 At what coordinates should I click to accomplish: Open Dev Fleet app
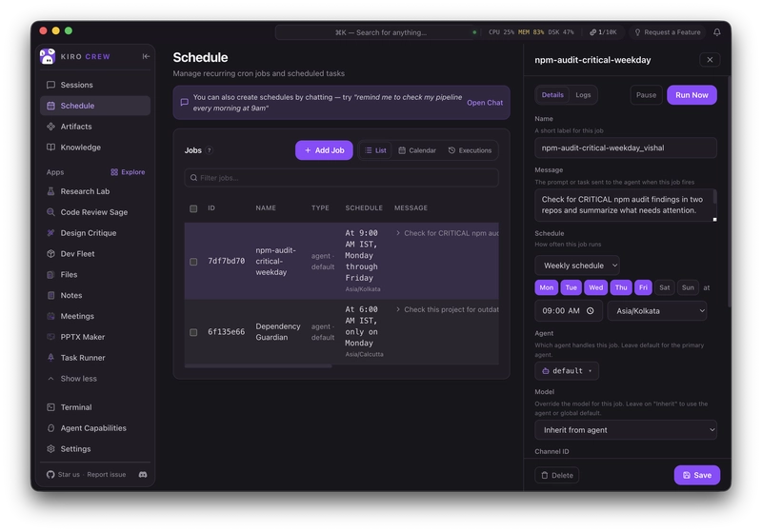click(95, 254)
